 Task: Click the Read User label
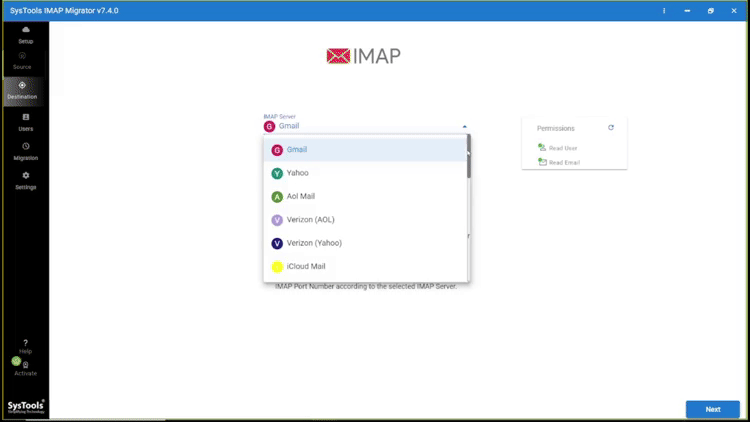563,148
